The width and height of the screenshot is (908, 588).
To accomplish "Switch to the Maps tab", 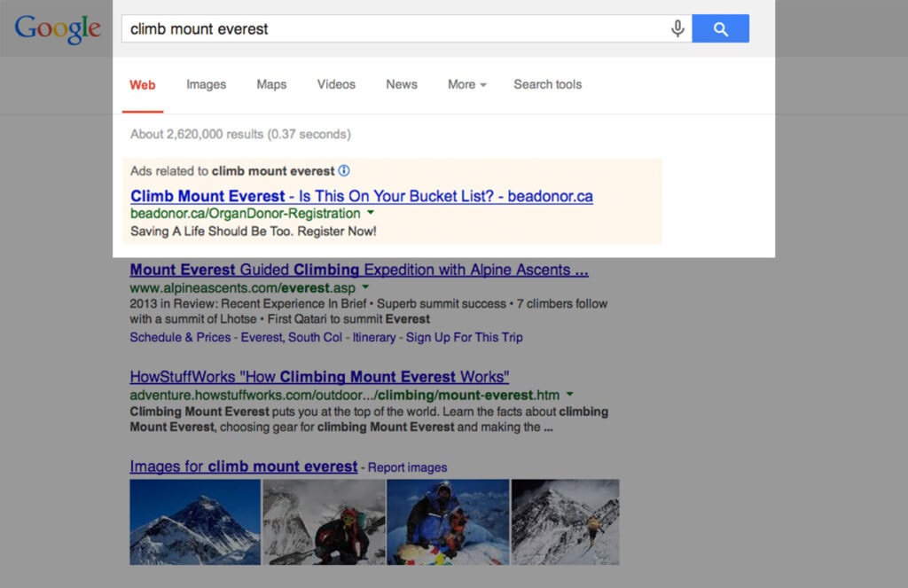I will 271,84.
